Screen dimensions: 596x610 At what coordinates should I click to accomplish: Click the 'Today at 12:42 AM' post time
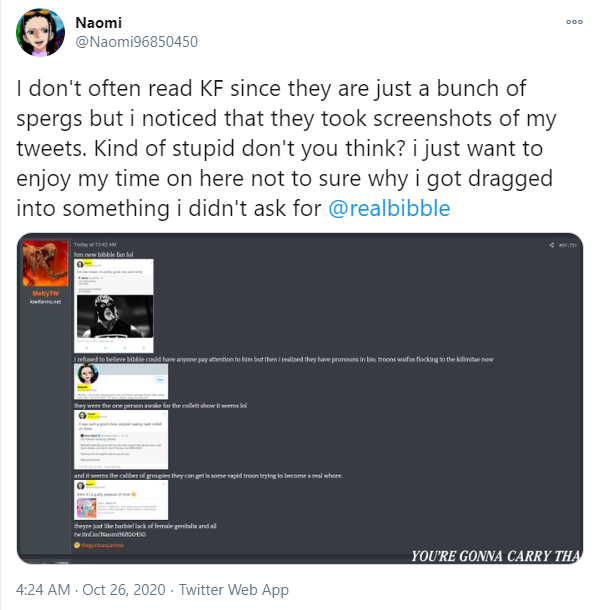coord(95,245)
